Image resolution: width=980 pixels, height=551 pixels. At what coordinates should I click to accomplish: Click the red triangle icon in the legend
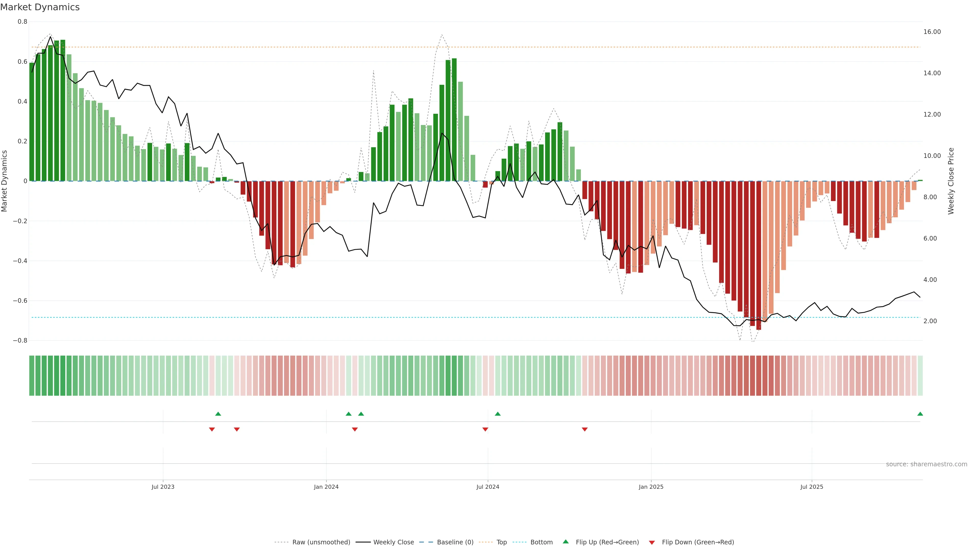coord(652,542)
